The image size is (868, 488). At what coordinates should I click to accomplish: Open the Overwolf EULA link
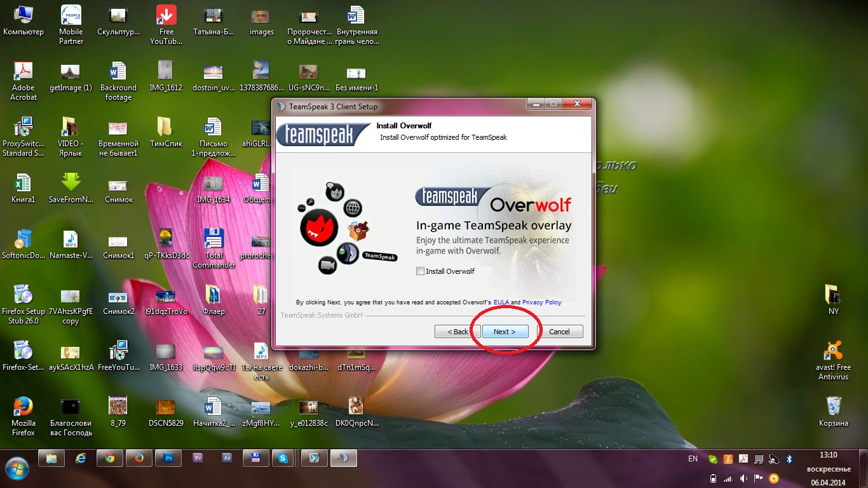(501, 302)
